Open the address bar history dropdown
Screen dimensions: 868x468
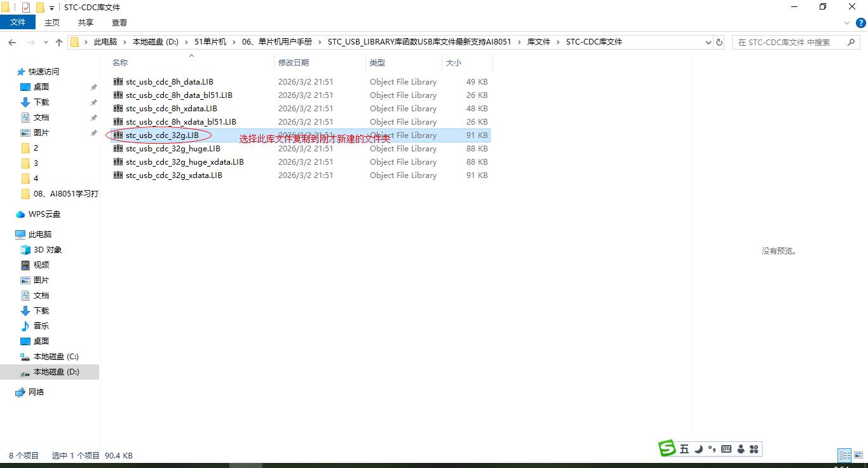point(709,43)
